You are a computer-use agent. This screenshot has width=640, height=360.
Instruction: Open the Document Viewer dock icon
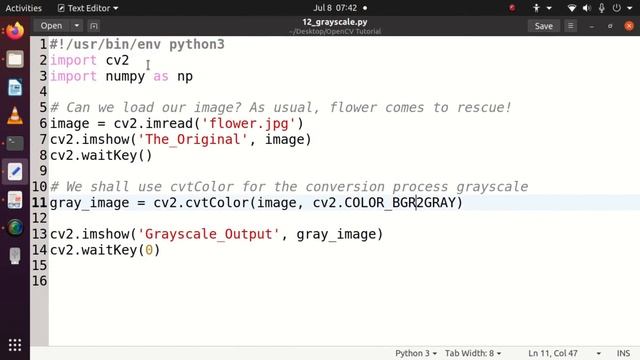15,200
